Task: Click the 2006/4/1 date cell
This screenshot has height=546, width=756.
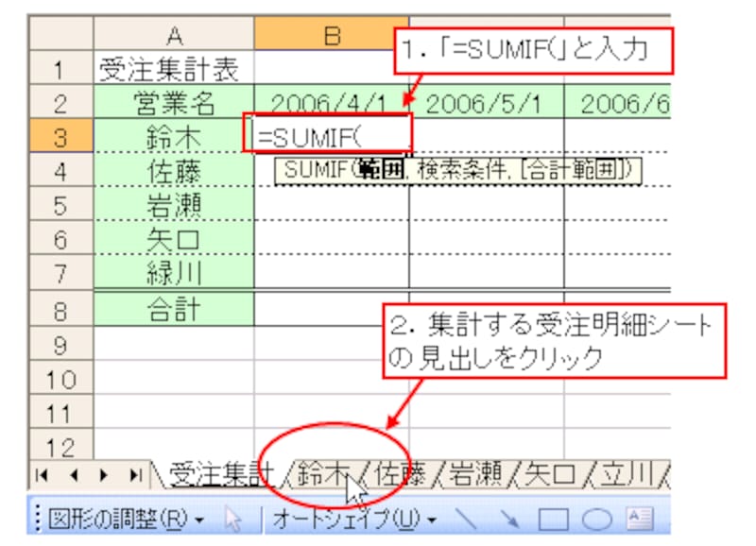Action: tap(332, 102)
